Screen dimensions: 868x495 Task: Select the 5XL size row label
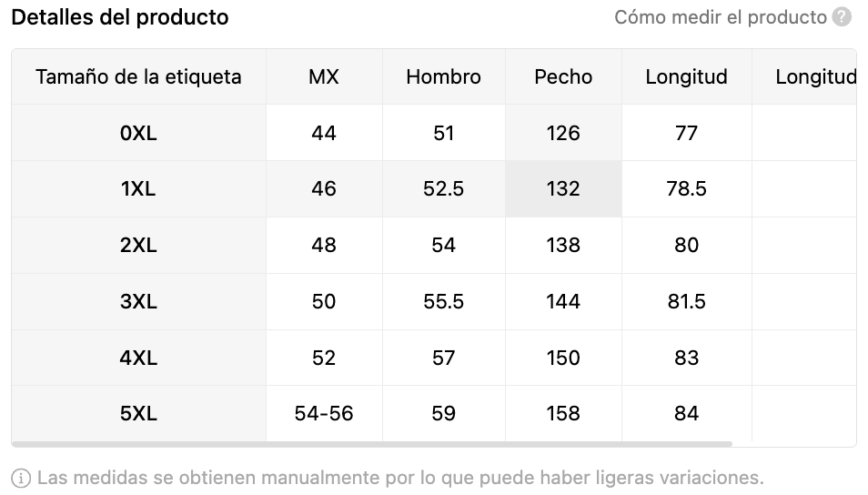138,414
